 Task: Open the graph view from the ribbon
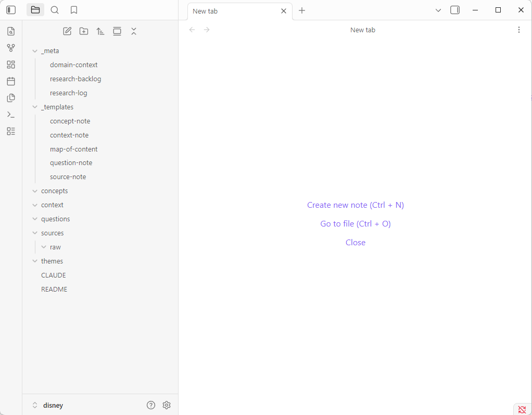pos(11,48)
